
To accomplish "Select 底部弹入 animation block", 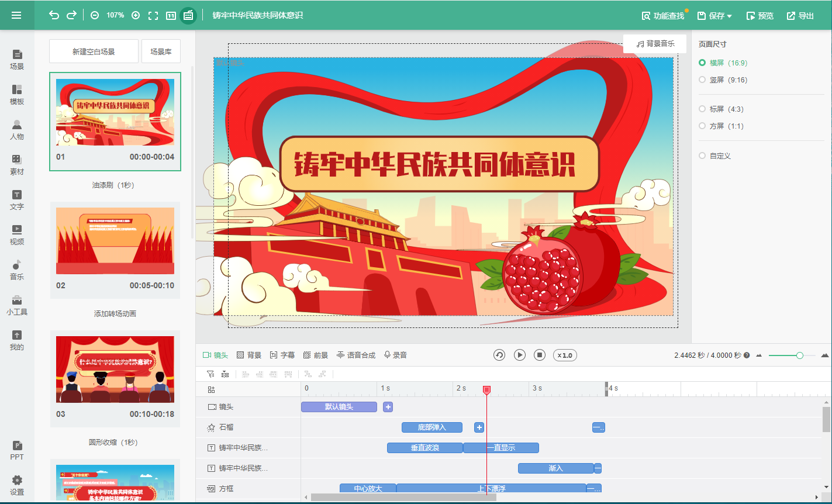I will click(432, 427).
